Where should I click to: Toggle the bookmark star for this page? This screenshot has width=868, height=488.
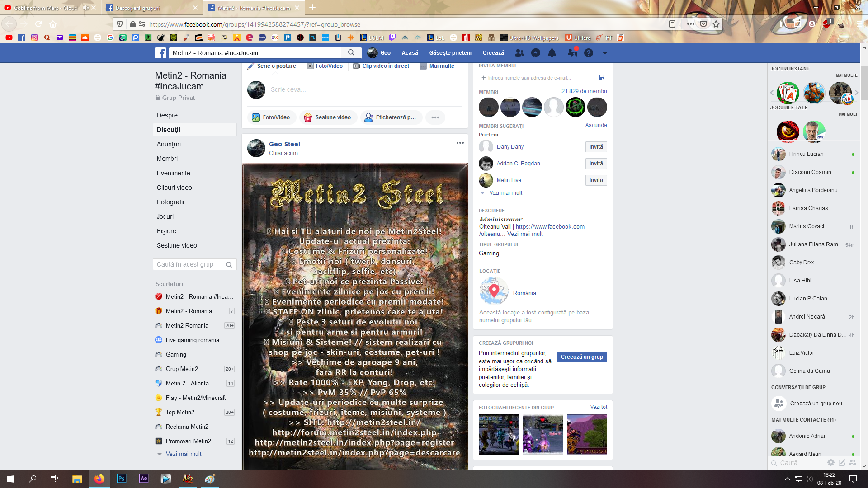pyautogui.click(x=716, y=24)
